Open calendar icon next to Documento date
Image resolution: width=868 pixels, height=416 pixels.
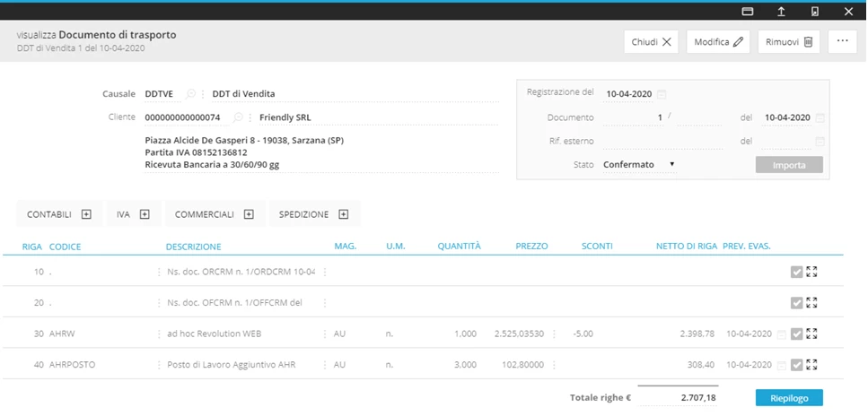pos(820,117)
